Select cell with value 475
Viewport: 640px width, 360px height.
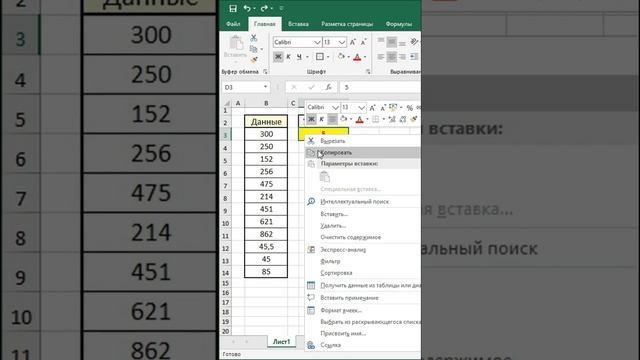click(x=266, y=184)
